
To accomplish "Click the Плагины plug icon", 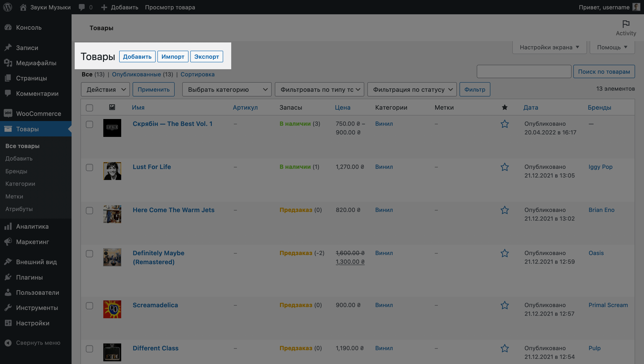I will (x=8, y=277).
